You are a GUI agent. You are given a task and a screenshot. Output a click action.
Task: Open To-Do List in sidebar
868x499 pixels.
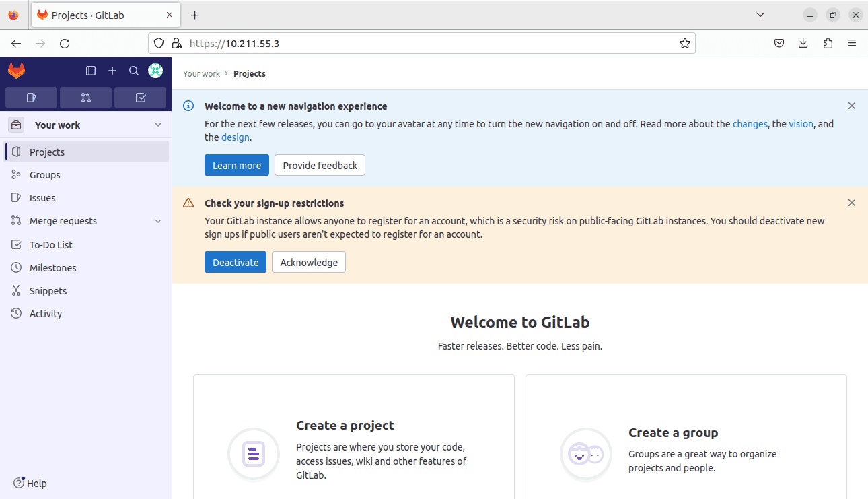(x=86, y=244)
